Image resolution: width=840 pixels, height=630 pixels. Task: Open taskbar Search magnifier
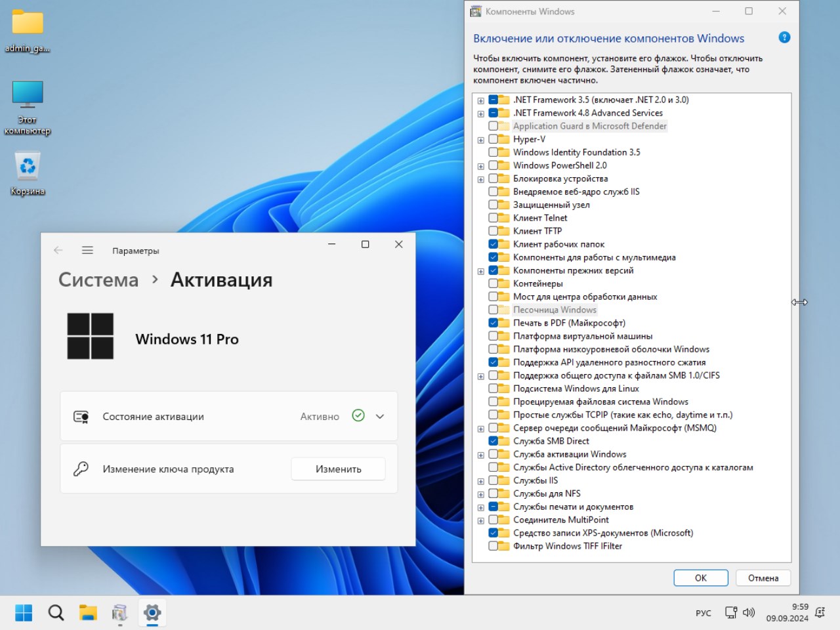point(56,613)
